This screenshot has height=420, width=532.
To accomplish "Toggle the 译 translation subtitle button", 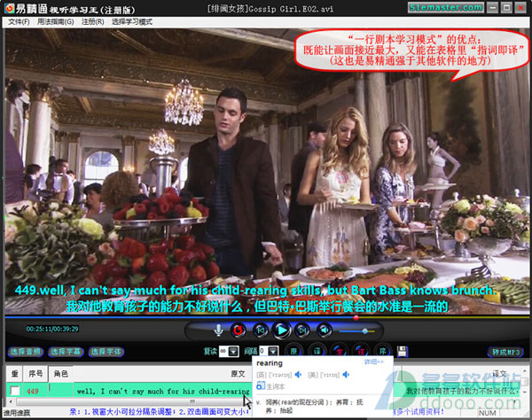I will (x=317, y=351).
